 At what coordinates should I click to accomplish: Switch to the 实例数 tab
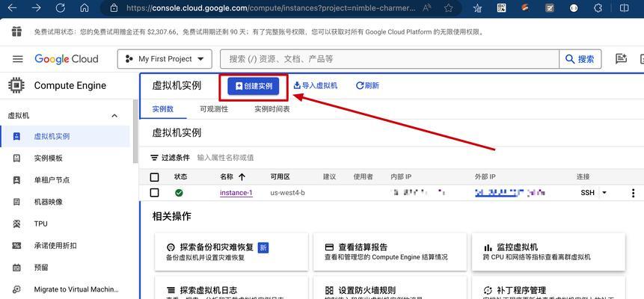(163, 109)
